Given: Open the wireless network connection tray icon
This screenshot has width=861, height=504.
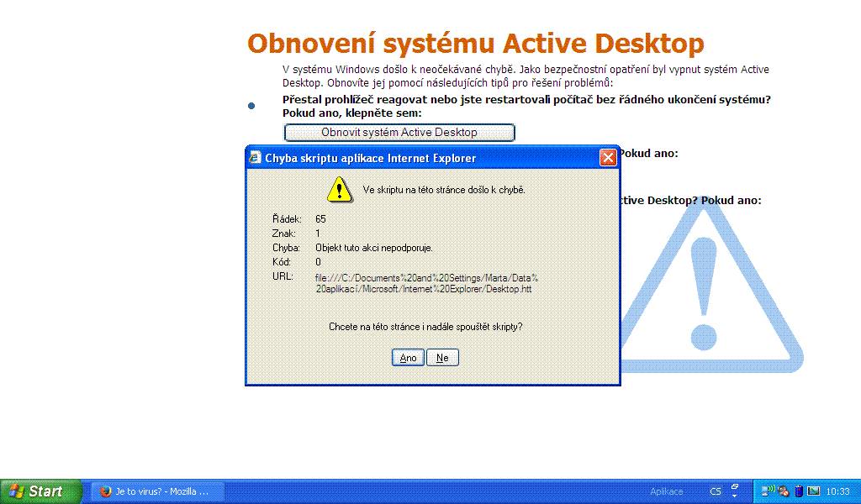Looking at the screenshot, I should tap(767, 491).
